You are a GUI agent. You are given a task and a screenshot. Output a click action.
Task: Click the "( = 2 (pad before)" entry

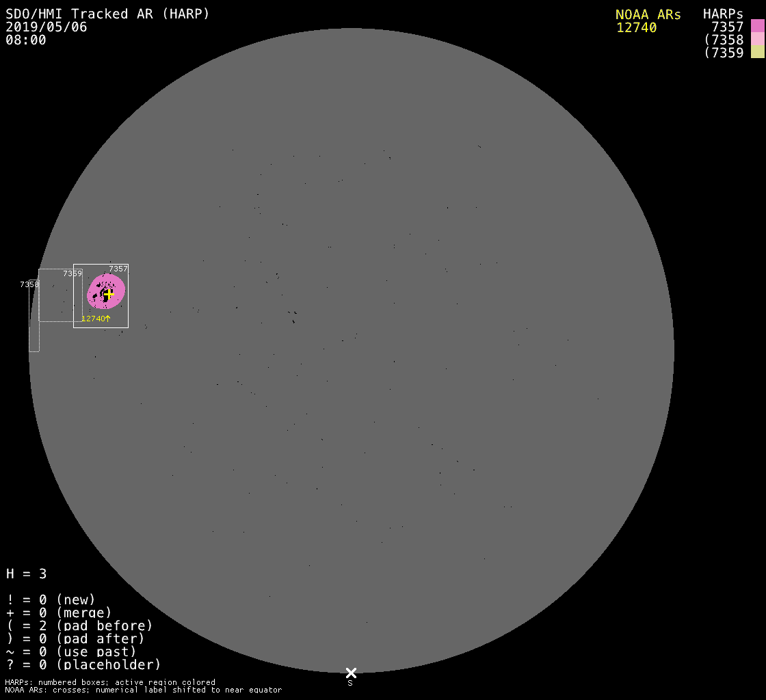click(x=79, y=626)
